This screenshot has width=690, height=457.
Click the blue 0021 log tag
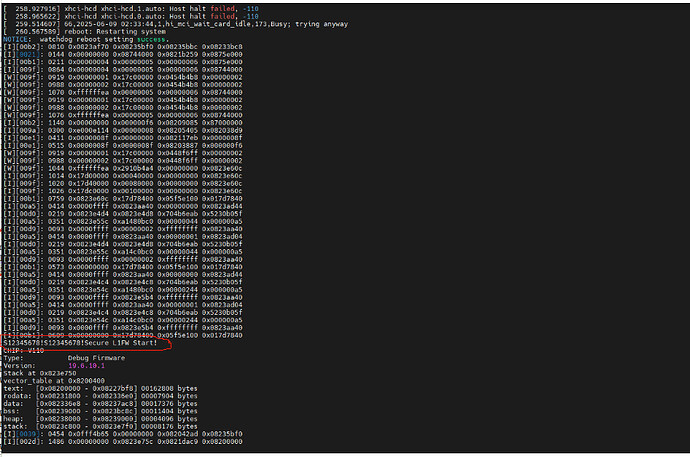click(x=29, y=56)
